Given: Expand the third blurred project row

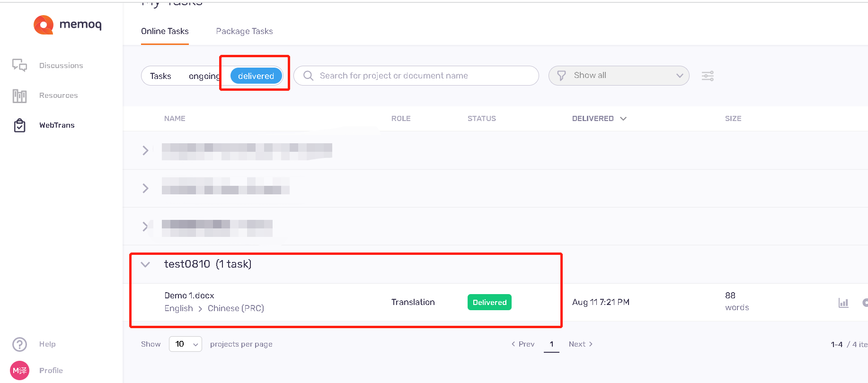Looking at the screenshot, I should tap(145, 226).
